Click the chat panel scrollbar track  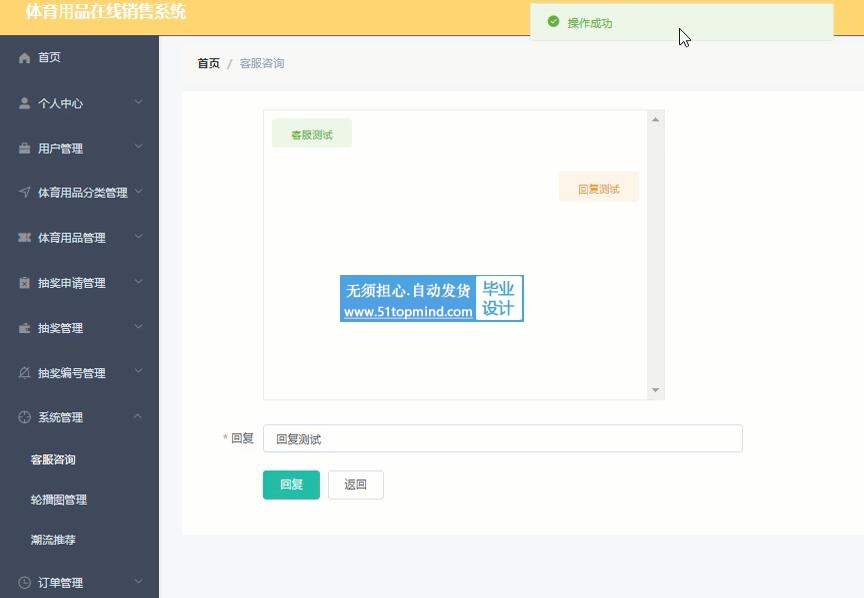pyautogui.click(x=655, y=254)
